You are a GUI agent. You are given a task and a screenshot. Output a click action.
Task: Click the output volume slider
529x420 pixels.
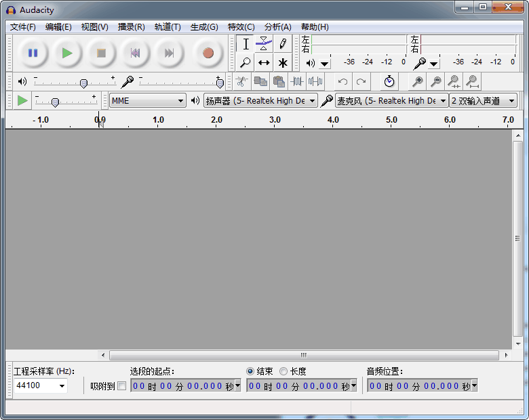coord(83,83)
